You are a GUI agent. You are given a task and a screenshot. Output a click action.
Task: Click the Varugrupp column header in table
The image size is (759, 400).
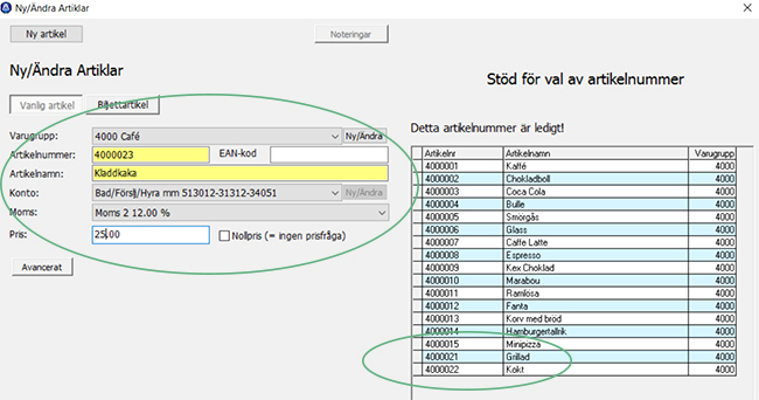point(712,154)
